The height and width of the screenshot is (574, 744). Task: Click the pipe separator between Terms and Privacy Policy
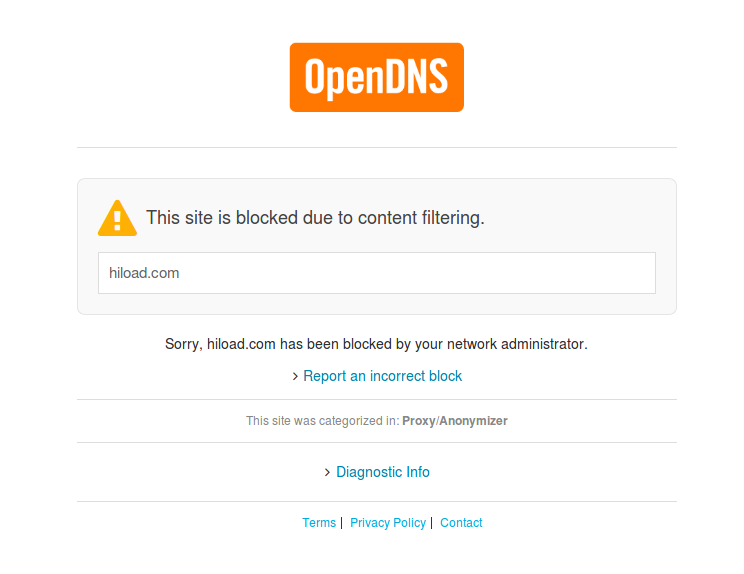coord(341,523)
